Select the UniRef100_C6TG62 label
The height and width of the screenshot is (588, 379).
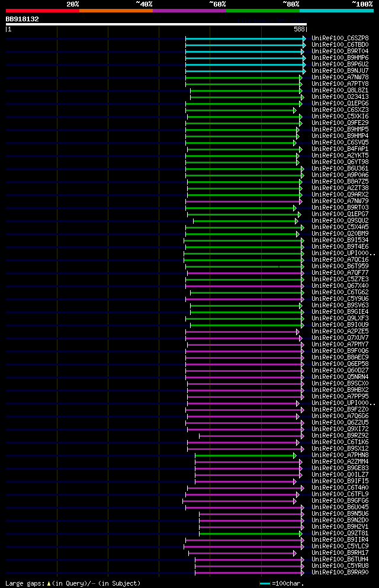tap(340, 292)
